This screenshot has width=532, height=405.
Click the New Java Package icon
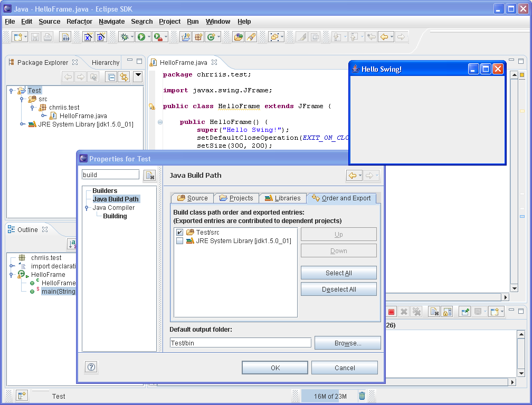click(x=198, y=36)
